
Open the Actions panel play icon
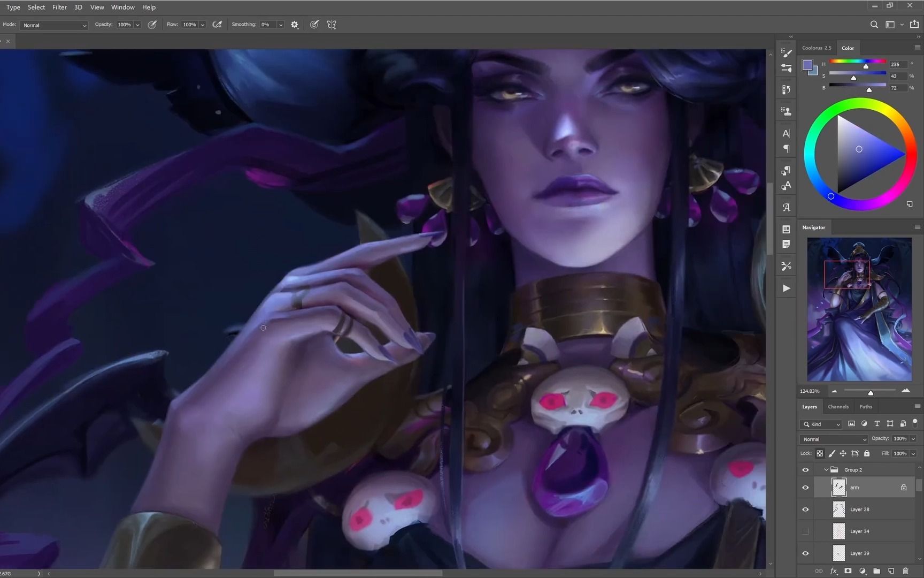(786, 288)
